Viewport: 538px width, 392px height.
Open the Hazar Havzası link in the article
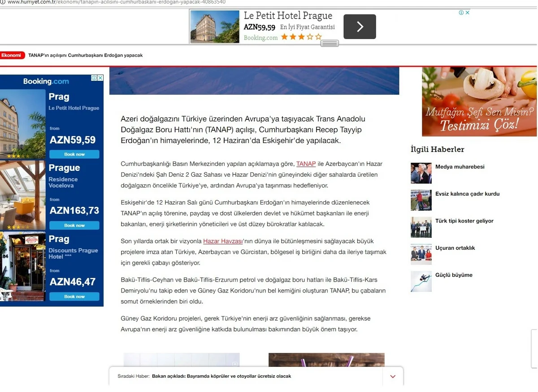tap(222, 241)
